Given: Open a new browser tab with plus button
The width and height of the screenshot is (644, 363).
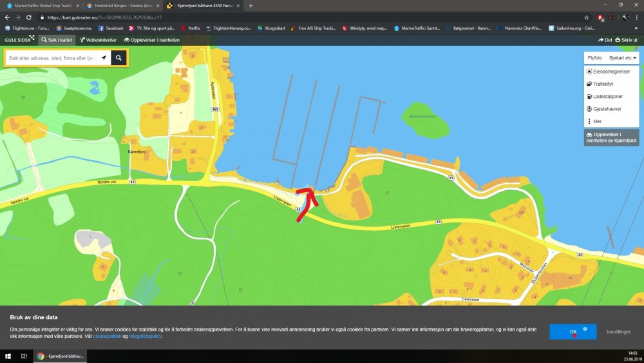Looking at the screenshot, I should click(251, 6).
